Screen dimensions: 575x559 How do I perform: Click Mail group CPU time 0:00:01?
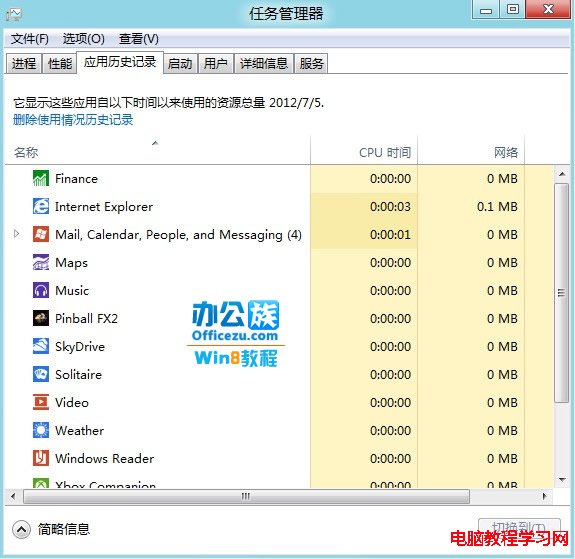pyautogui.click(x=391, y=234)
